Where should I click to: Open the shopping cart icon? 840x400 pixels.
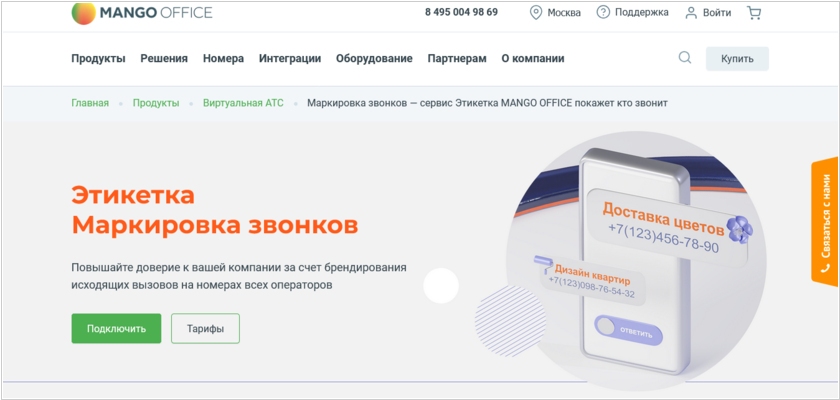click(754, 13)
